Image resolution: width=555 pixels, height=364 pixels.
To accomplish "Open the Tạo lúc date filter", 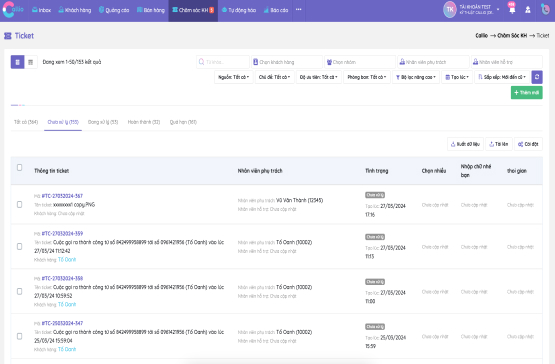I will 457,77.
